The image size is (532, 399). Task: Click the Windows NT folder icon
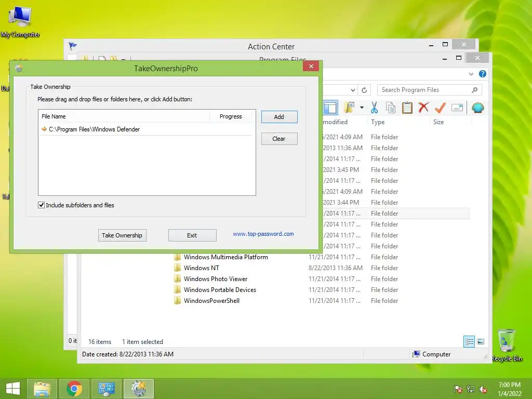coord(178,268)
